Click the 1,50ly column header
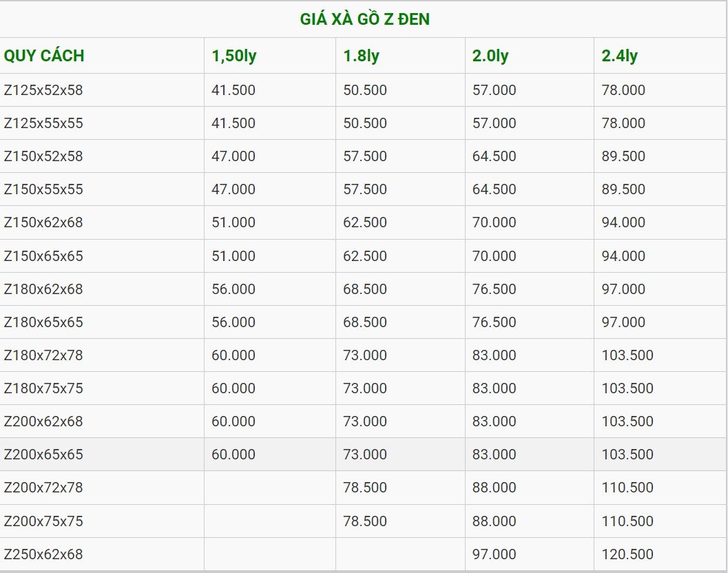 pos(234,56)
